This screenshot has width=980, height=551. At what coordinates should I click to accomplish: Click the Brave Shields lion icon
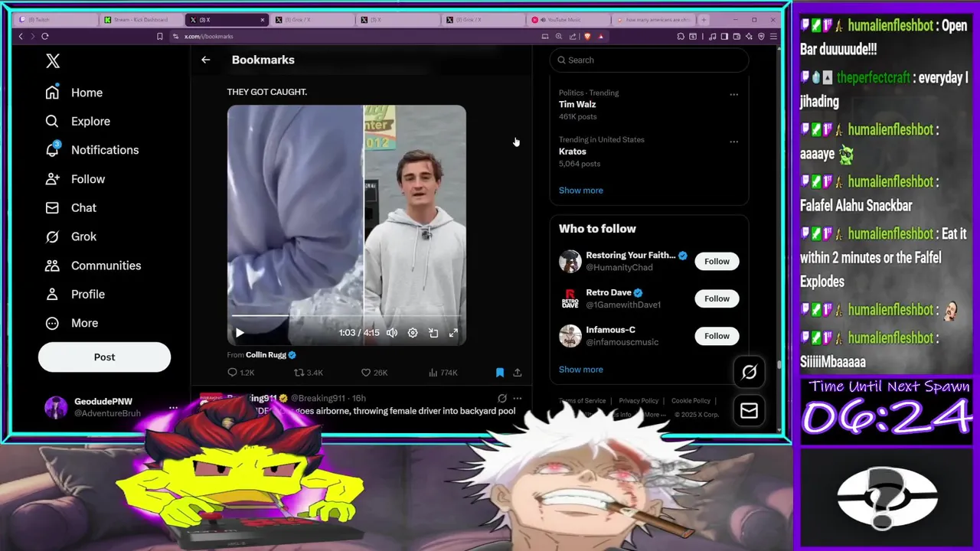[x=587, y=36]
